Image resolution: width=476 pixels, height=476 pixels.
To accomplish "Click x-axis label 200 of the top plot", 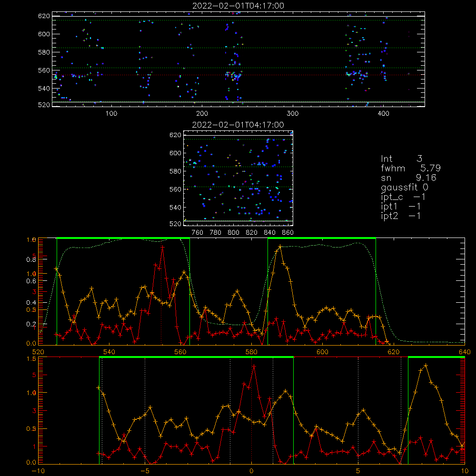I will (202, 114).
